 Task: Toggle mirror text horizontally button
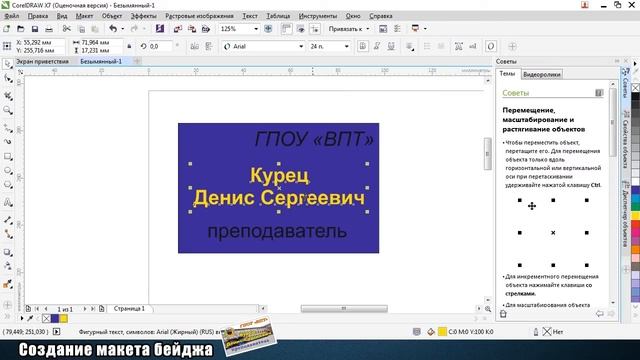[195, 47]
